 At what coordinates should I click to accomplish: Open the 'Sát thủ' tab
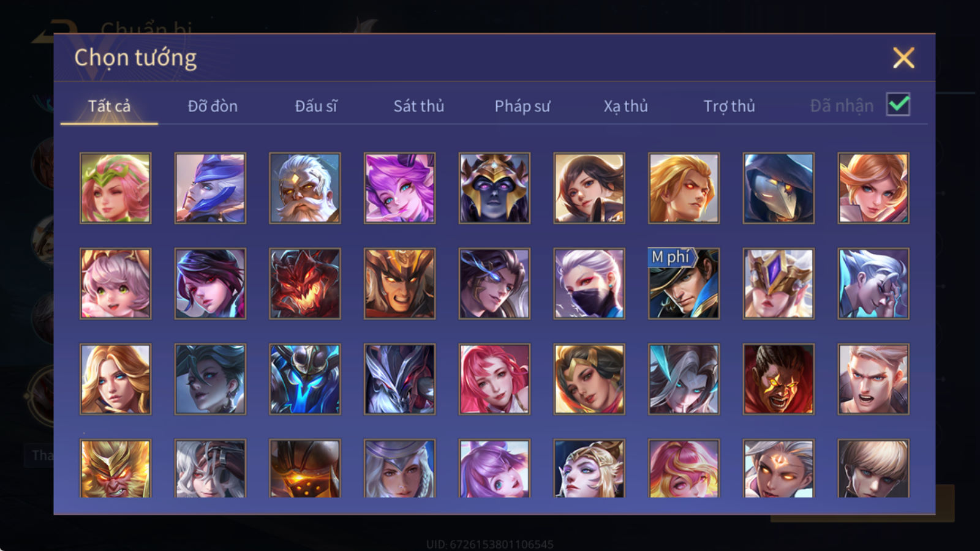tap(419, 106)
